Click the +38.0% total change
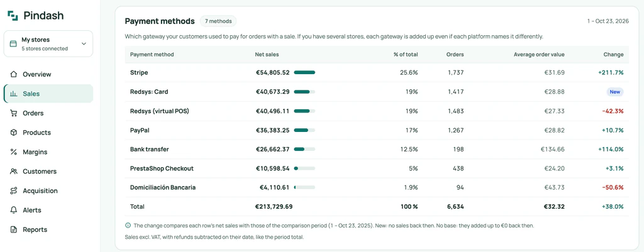Screen dimensions: 644x252 [613, 207]
